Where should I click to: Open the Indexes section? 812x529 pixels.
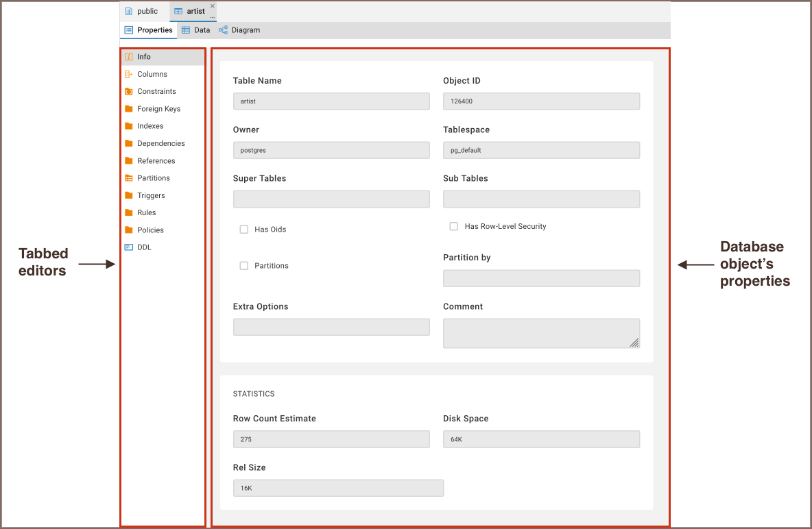[150, 126]
